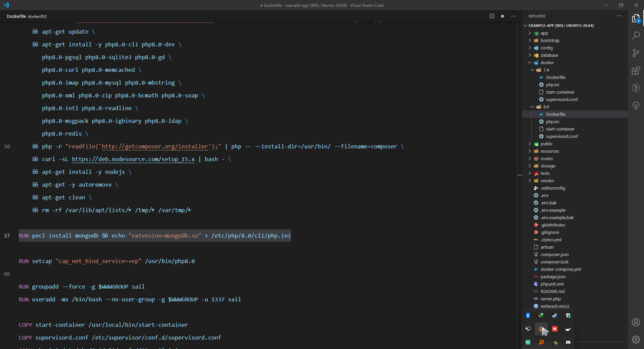Open the Source Control view

tap(636, 53)
